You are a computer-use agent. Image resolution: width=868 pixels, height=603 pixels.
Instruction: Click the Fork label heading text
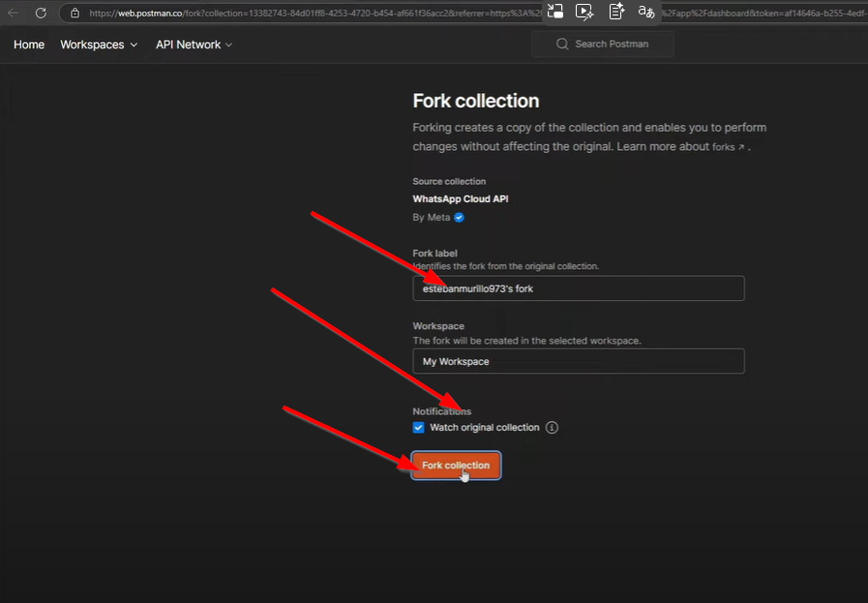point(434,253)
